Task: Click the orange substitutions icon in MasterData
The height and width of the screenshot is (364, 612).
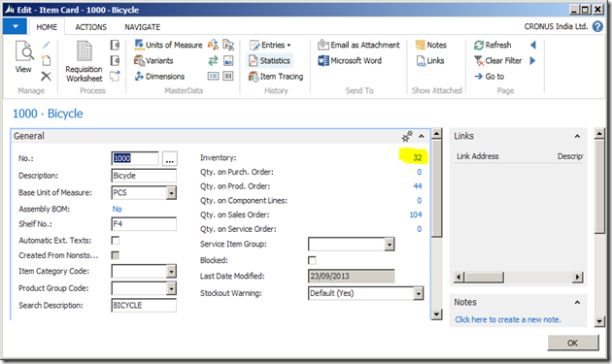Action: click(213, 45)
